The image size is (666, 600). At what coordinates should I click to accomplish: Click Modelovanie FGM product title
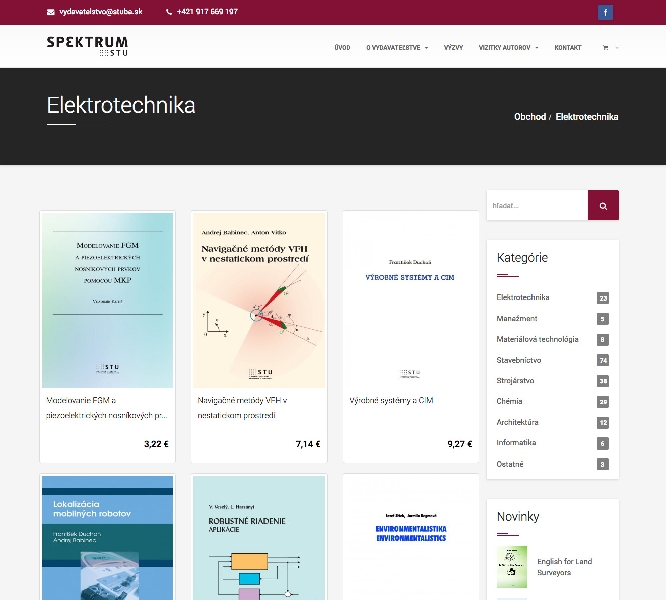point(107,408)
